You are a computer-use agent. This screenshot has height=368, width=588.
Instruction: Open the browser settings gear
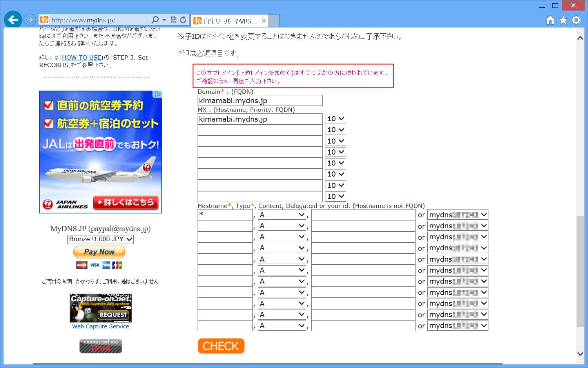coord(576,20)
